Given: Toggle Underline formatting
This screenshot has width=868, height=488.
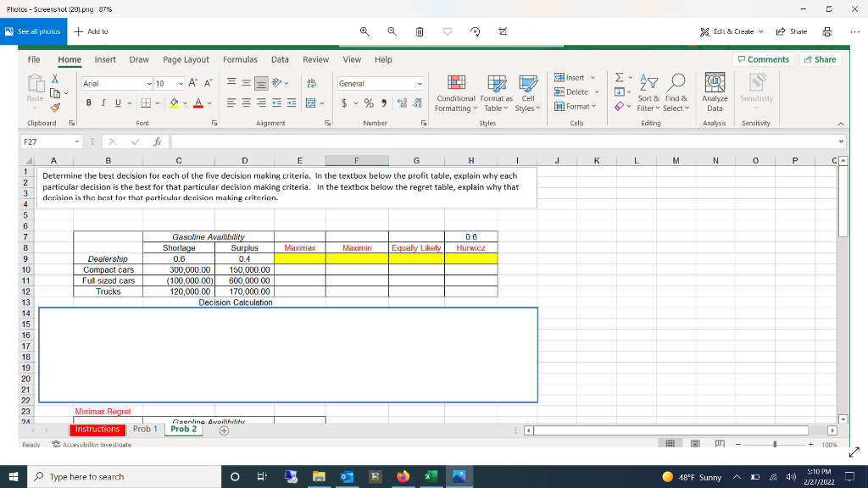Looking at the screenshot, I should (x=119, y=102).
